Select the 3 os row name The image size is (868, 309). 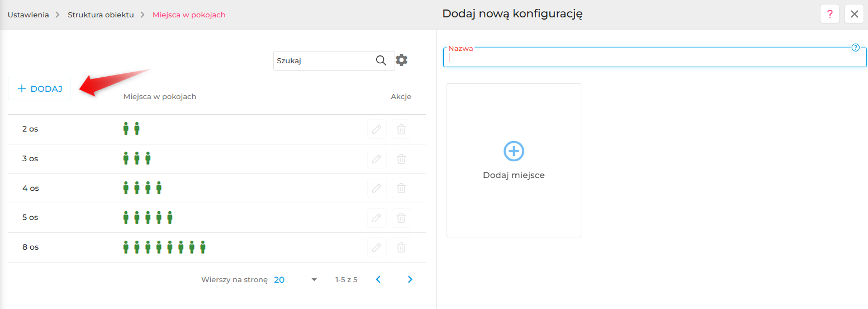[x=30, y=158]
